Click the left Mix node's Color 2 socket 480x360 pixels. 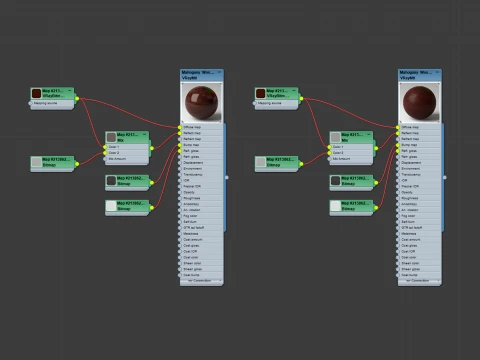[105, 153]
